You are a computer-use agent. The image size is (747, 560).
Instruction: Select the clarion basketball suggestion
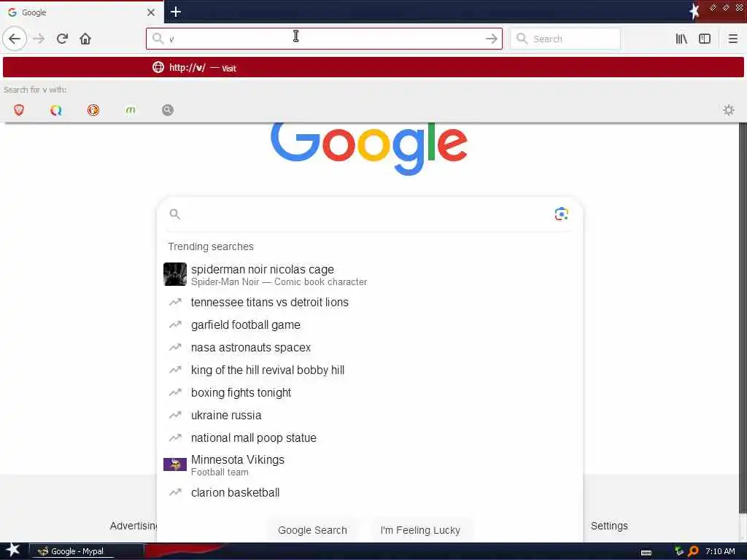[369, 492]
